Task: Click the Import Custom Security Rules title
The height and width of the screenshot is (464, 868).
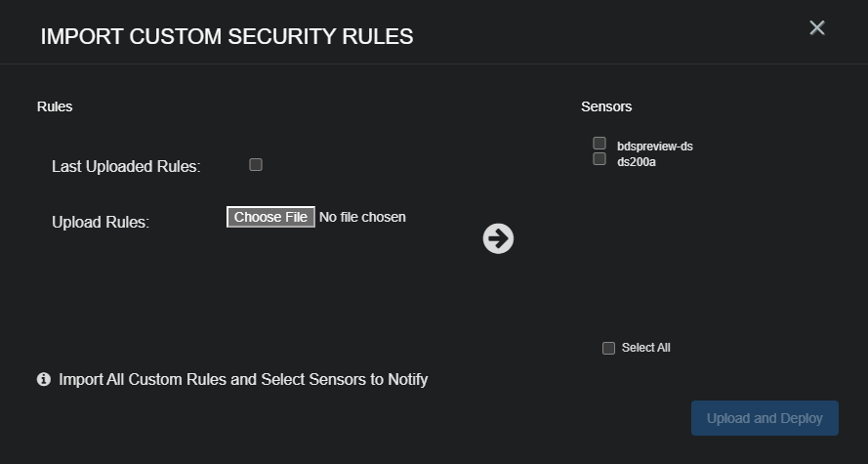Action: click(227, 36)
